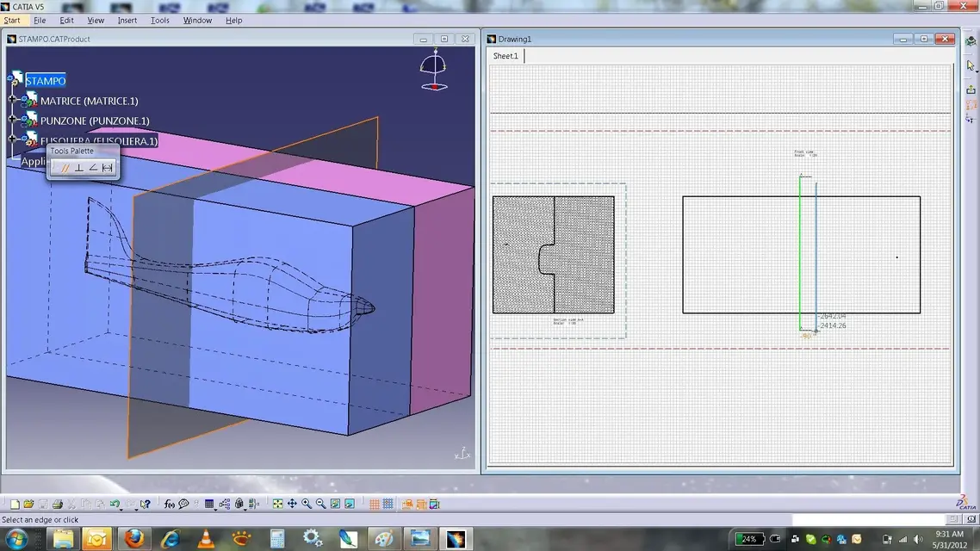This screenshot has width=980, height=551.
Task: Expand the MATRICE (MATRICE.1) tree node
Action: point(13,101)
